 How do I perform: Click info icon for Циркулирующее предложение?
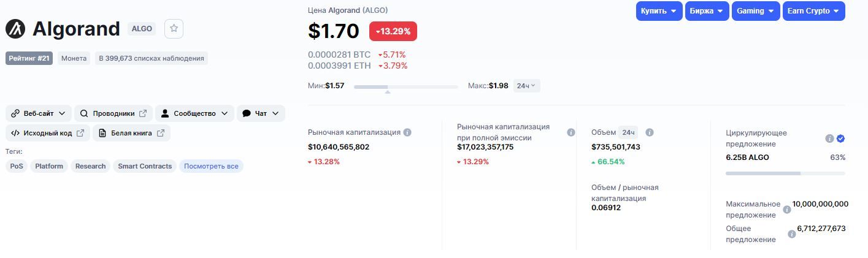pyautogui.click(x=829, y=138)
